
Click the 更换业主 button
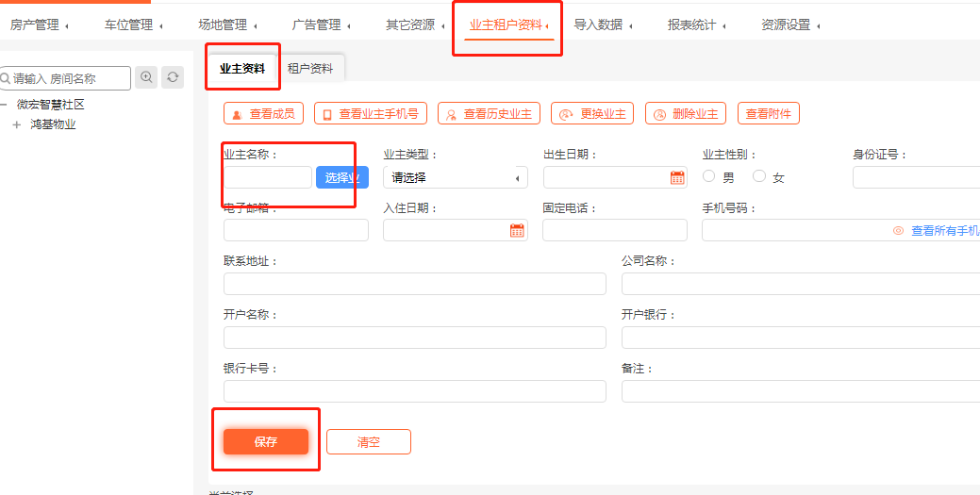592,114
